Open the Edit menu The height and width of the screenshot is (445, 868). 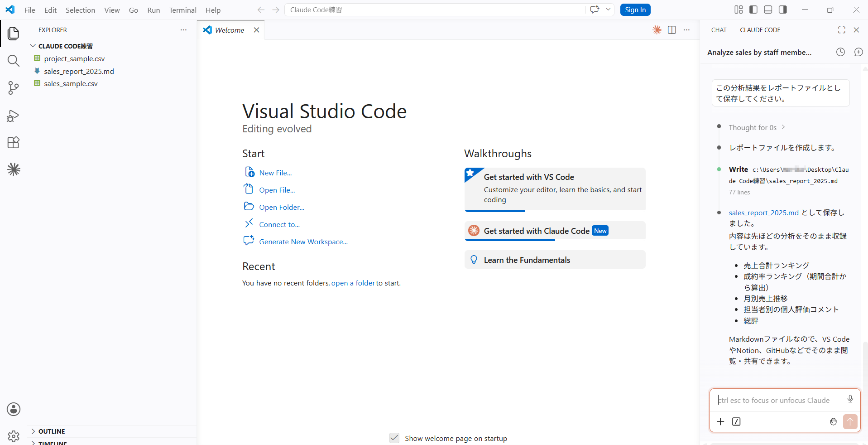[x=50, y=10]
